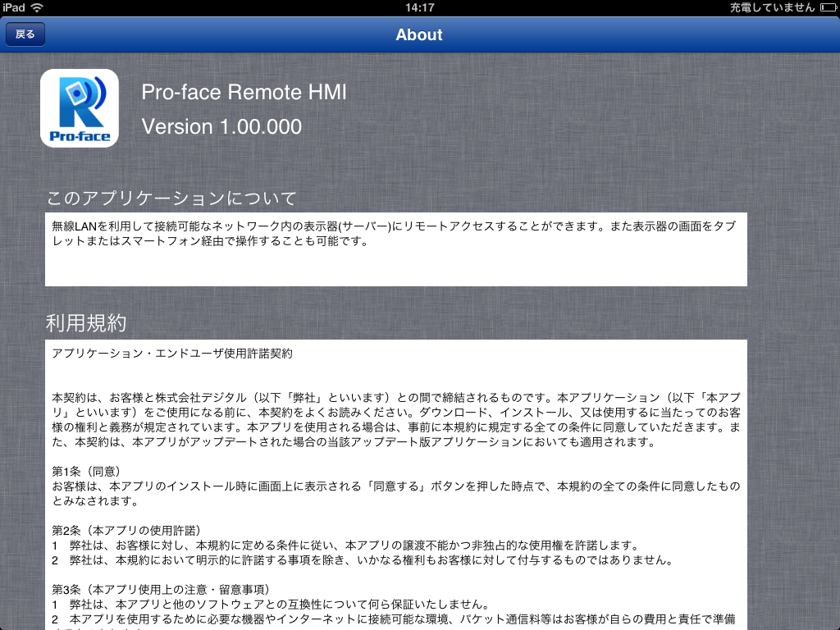Image resolution: width=840 pixels, height=630 pixels.
Task: Click the Pro-face Remote HMI name text
Action: (x=244, y=93)
